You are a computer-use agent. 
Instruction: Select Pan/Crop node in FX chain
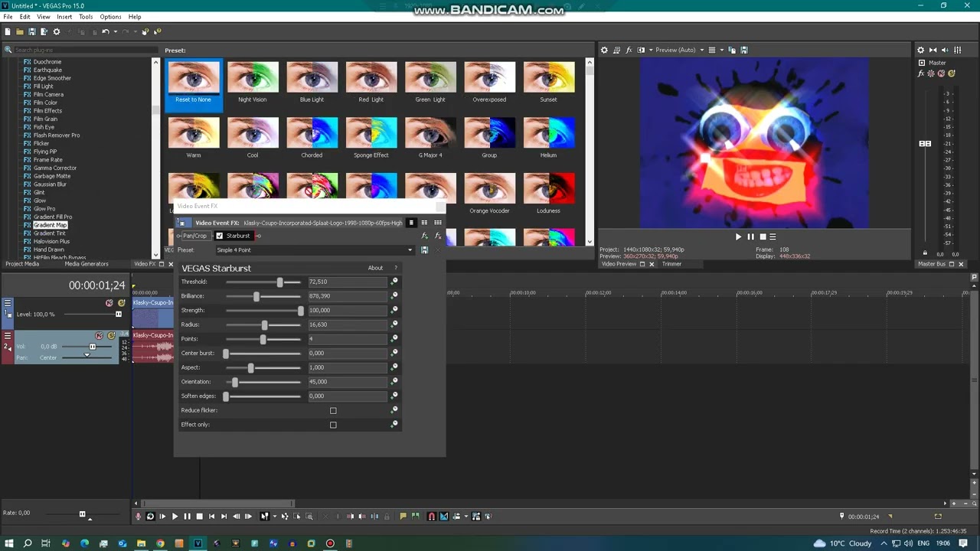click(x=194, y=236)
